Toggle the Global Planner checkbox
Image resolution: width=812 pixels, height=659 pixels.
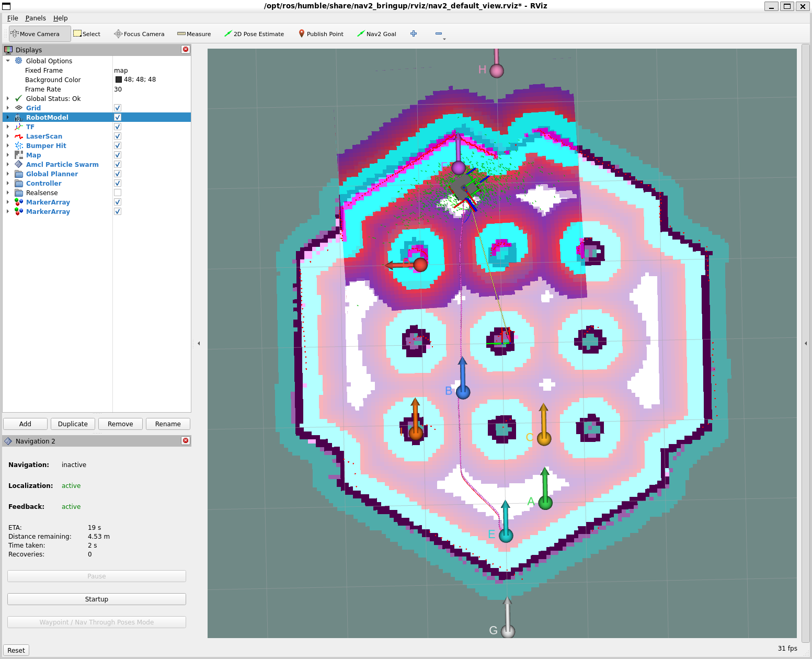[118, 174]
